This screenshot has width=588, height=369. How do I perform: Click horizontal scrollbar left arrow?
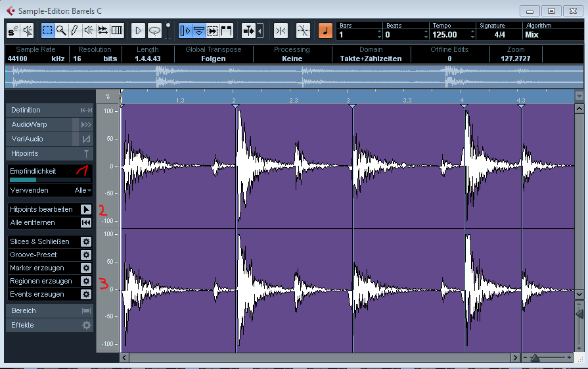tap(124, 358)
